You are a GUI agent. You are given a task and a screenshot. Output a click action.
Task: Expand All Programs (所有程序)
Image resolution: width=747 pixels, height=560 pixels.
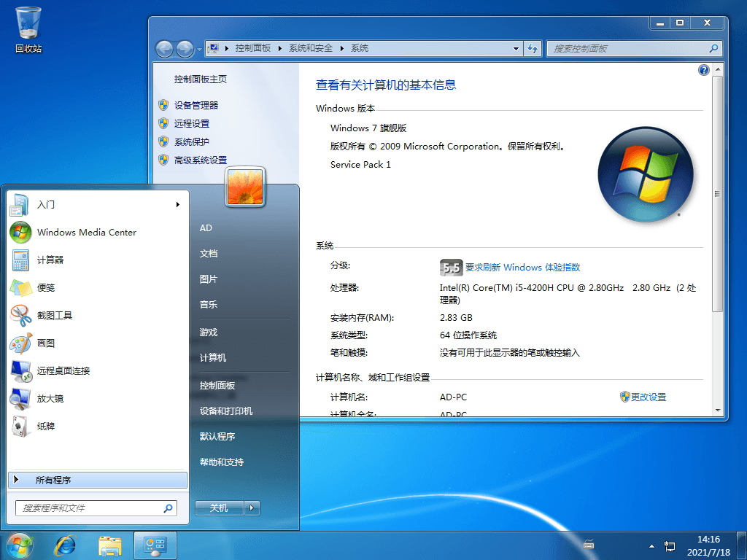point(98,480)
